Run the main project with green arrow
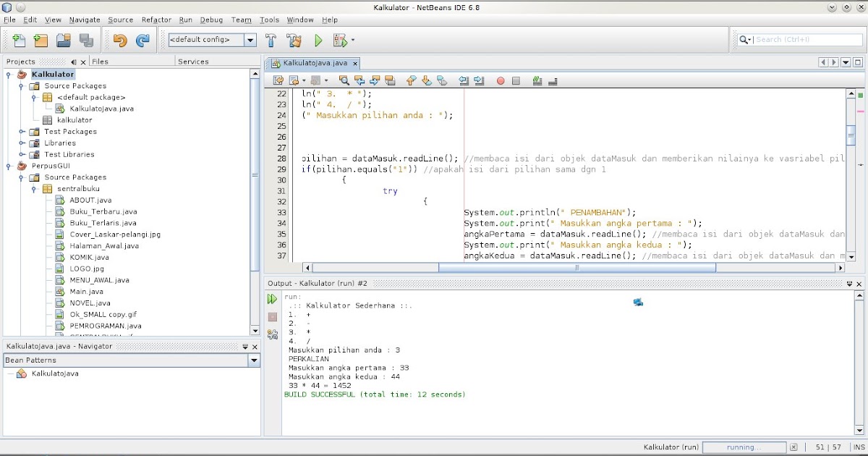Screen dimensions: 868x456 click(x=318, y=41)
